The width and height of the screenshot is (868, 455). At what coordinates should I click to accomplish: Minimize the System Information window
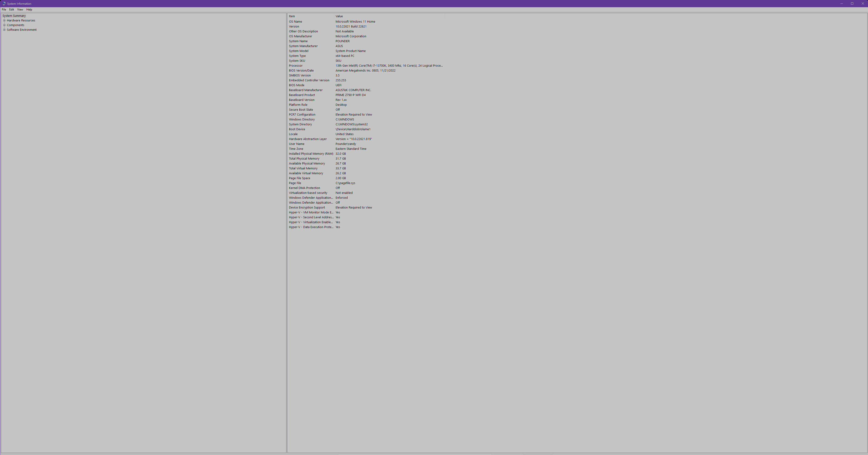tap(841, 3)
